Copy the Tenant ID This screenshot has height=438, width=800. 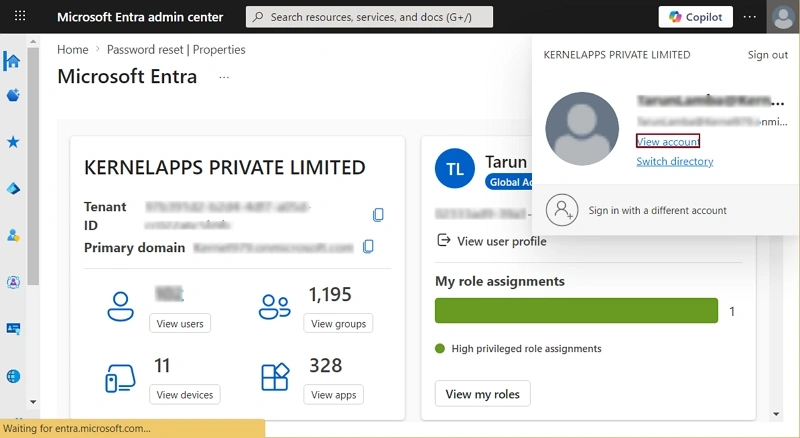click(378, 214)
